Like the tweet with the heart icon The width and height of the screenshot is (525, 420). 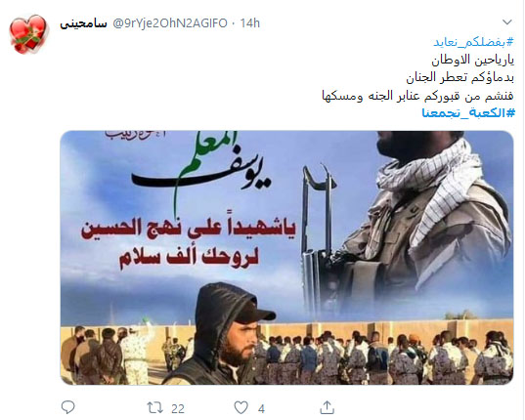(241, 408)
